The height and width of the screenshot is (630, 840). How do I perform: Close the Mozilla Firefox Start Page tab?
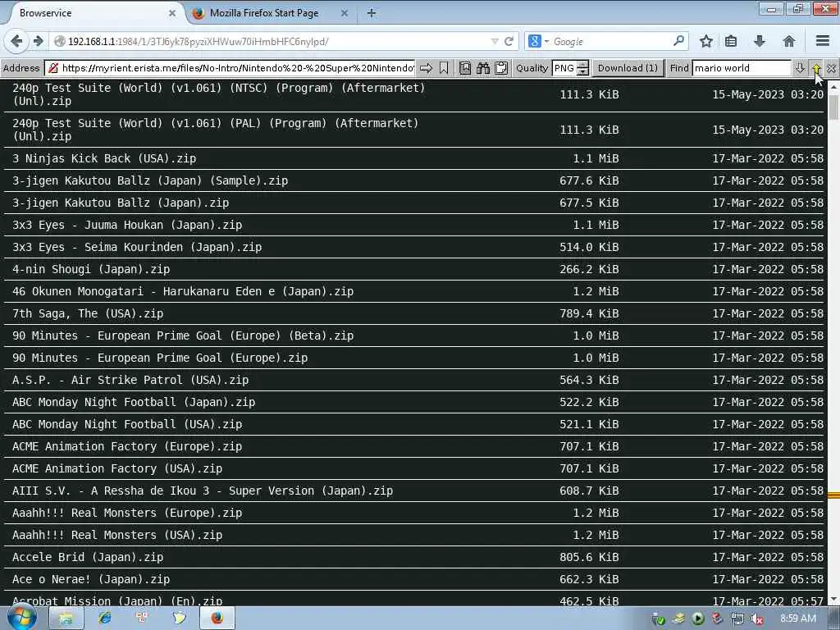[345, 13]
